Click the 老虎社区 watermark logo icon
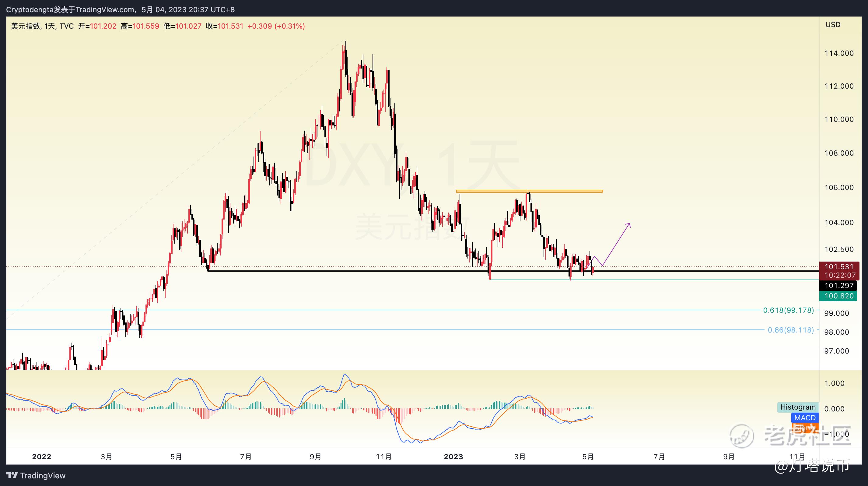Viewport: 868px width, 486px height. [741, 436]
